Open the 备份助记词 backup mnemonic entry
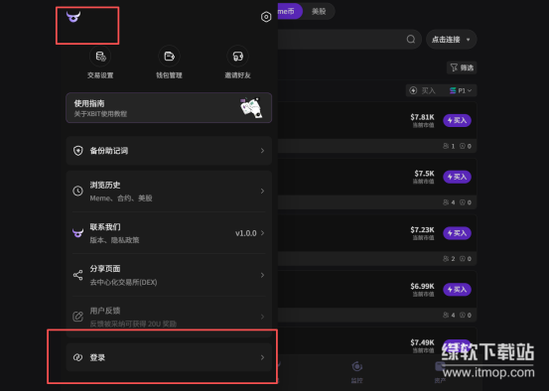Image resolution: width=549 pixels, height=392 pixels. click(x=169, y=151)
